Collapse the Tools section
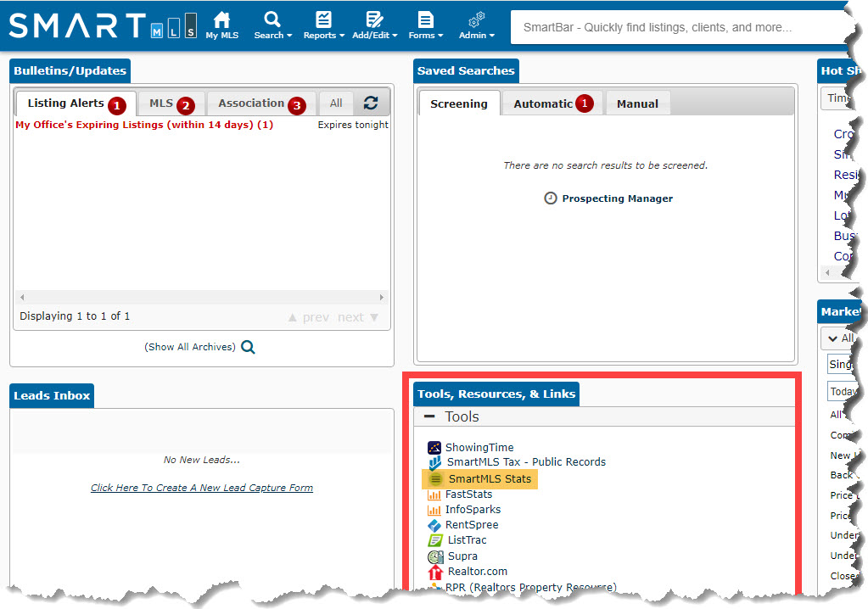868x609 pixels. [x=429, y=416]
